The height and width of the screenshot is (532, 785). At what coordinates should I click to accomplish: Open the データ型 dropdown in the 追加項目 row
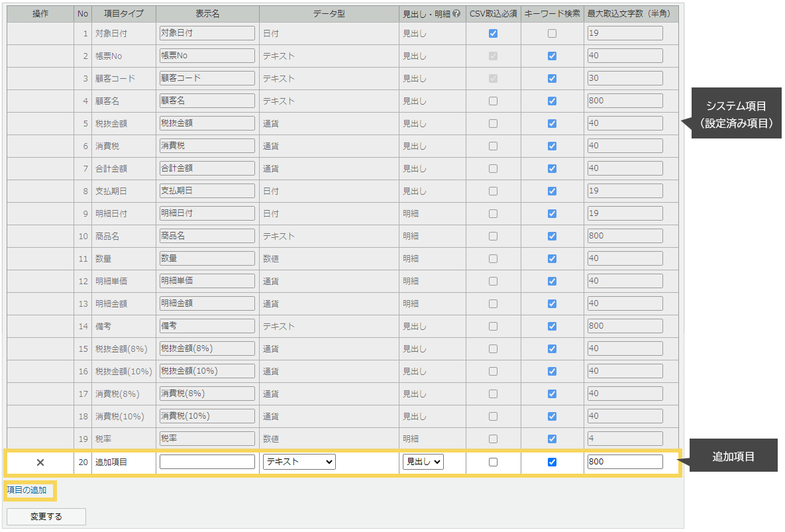pyautogui.click(x=299, y=462)
